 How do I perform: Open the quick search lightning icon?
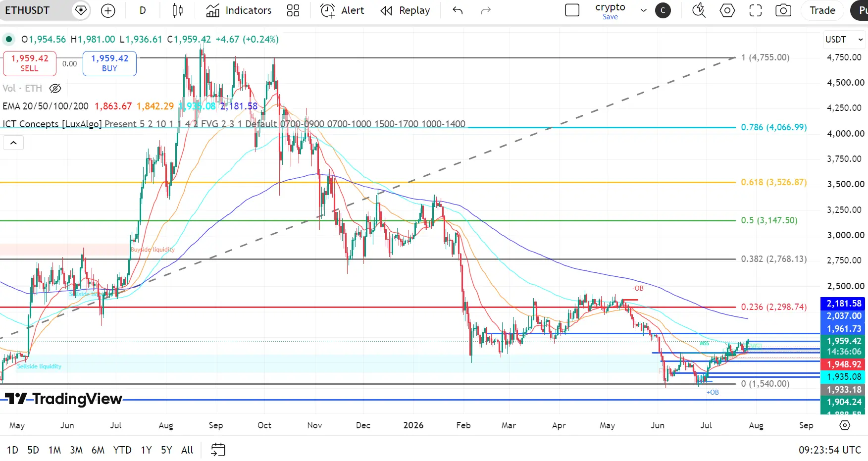(x=699, y=10)
